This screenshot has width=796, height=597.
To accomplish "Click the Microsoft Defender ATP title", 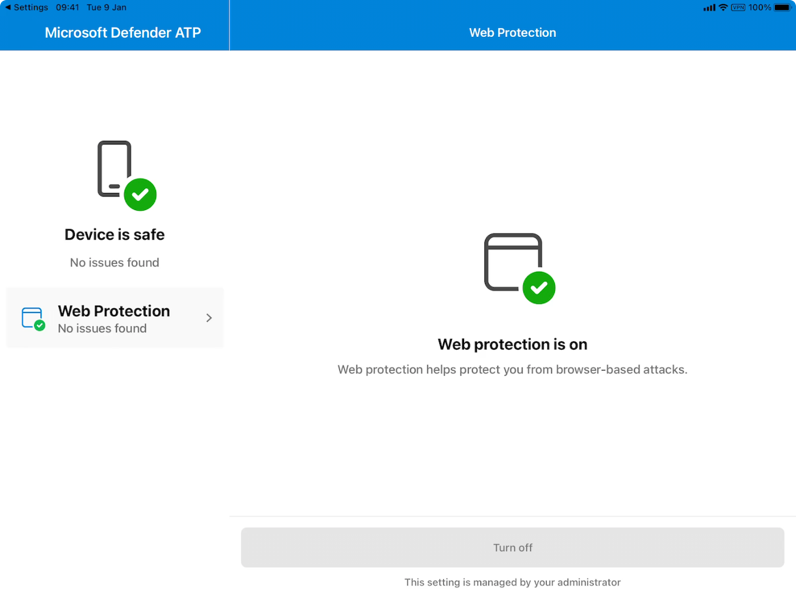I will tap(123, 32).
